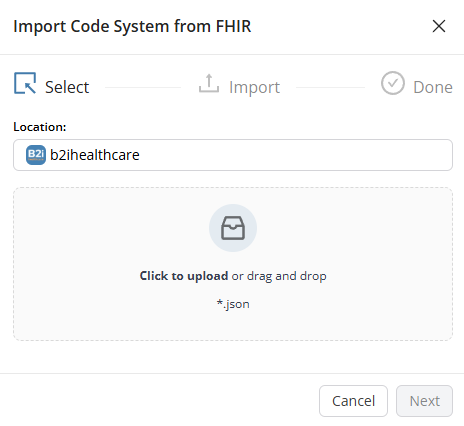Image resolution: width=464 pixels, height=426 pixels.
Task: Click the connector line between Select and Import
Action: click(x=143, y=88)
